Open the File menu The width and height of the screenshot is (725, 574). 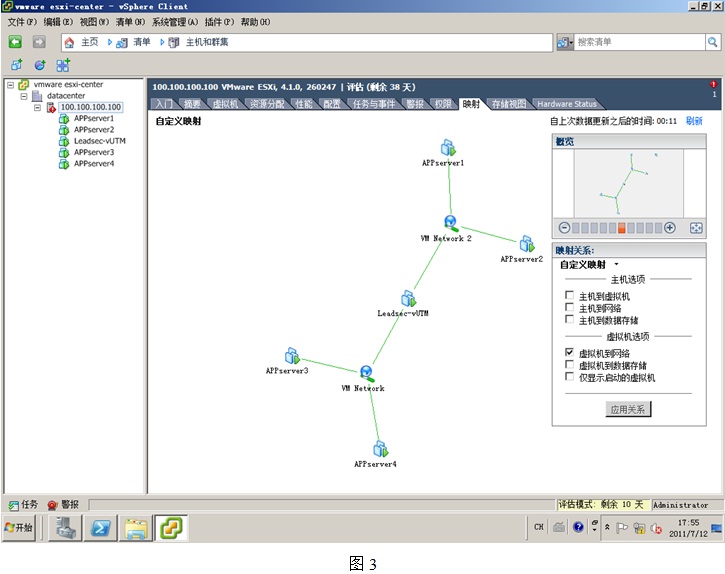click(x=22, y=22)
